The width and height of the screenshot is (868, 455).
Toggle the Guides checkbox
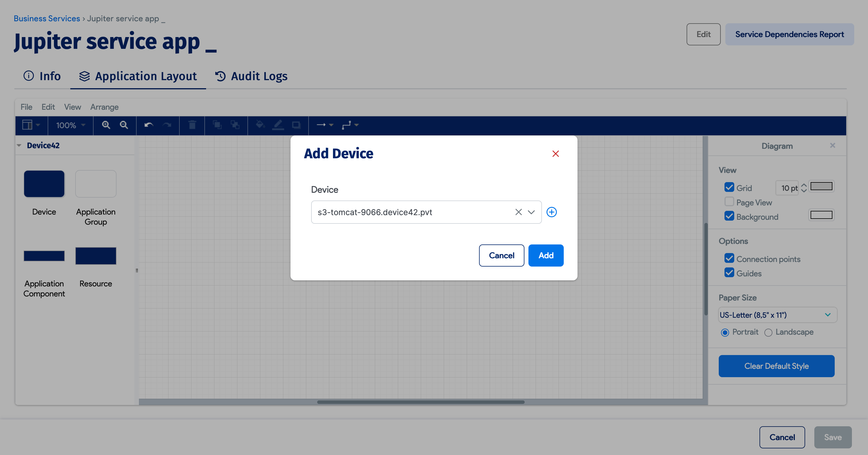click(x=729, y=273)
